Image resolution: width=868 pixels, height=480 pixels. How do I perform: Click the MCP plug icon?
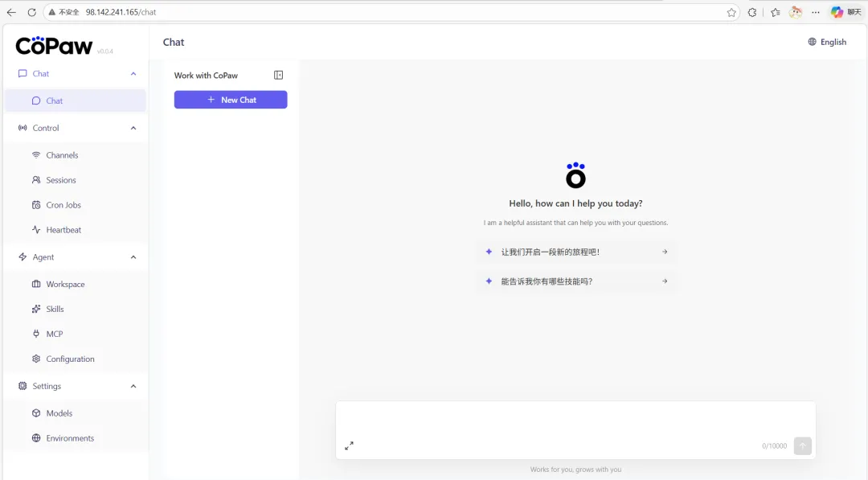pos(36,334)
